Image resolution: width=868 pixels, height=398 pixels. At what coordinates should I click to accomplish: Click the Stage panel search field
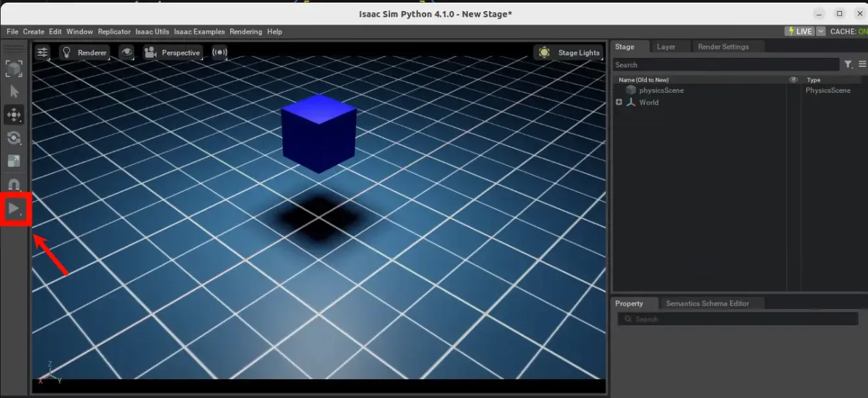(726, 65)
